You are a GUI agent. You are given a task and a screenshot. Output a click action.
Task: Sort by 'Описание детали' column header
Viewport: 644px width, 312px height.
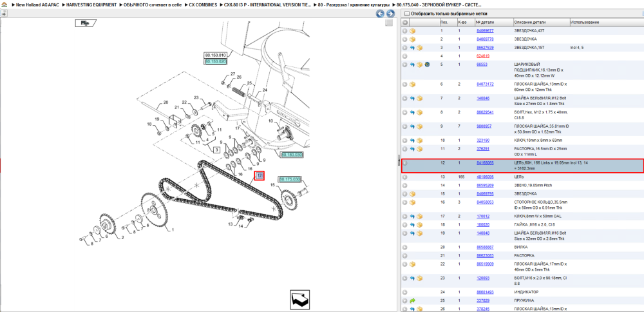[529, 22]
